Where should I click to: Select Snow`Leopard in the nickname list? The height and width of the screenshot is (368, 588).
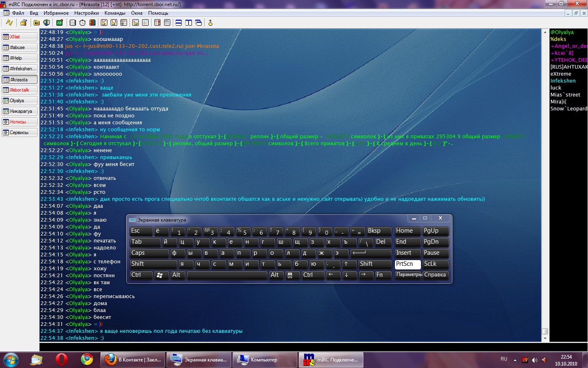[569, 109]
